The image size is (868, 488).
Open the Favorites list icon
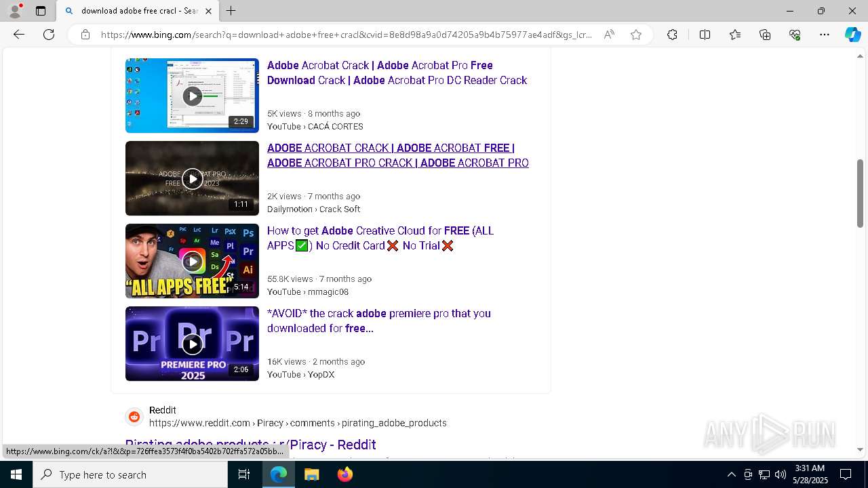click(x=735, y=35)
